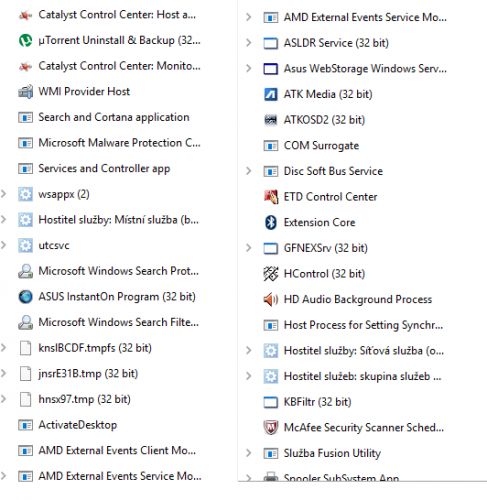487x500 pixels.
Task: Select the Services and Controller app text
Action: (104, 169)
